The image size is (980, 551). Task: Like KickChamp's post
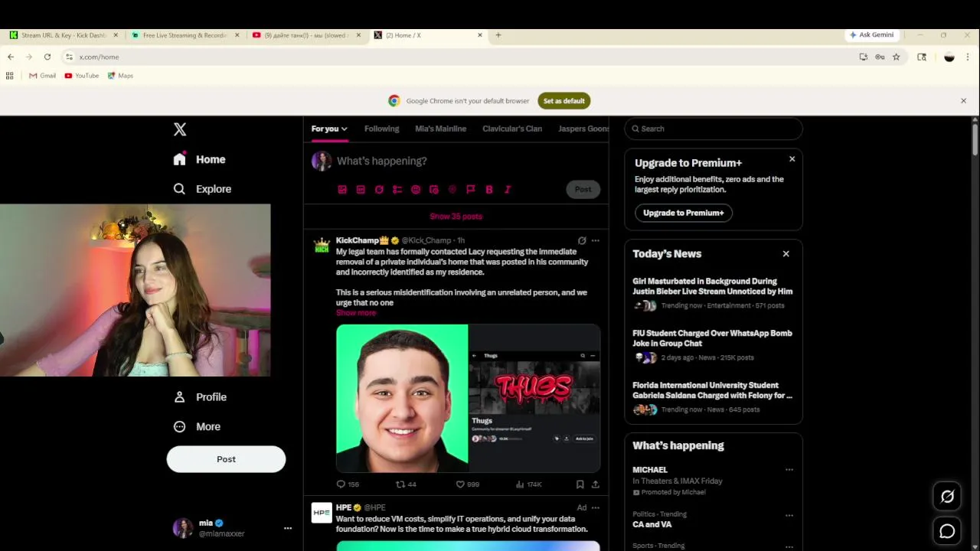coord(467,484)
